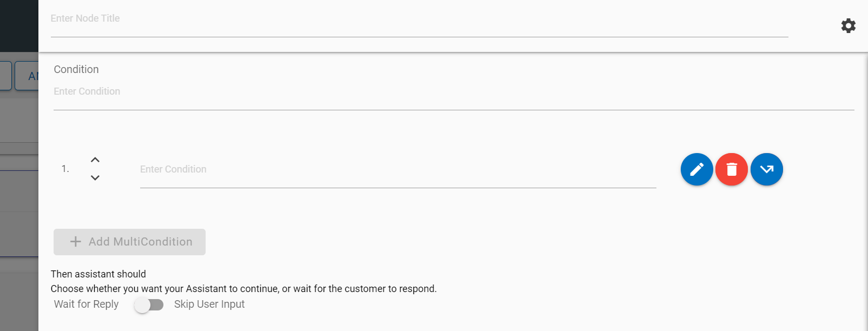868x331 pixels.
Task: Click the Then assistant should label
Action: coord(98,274)
